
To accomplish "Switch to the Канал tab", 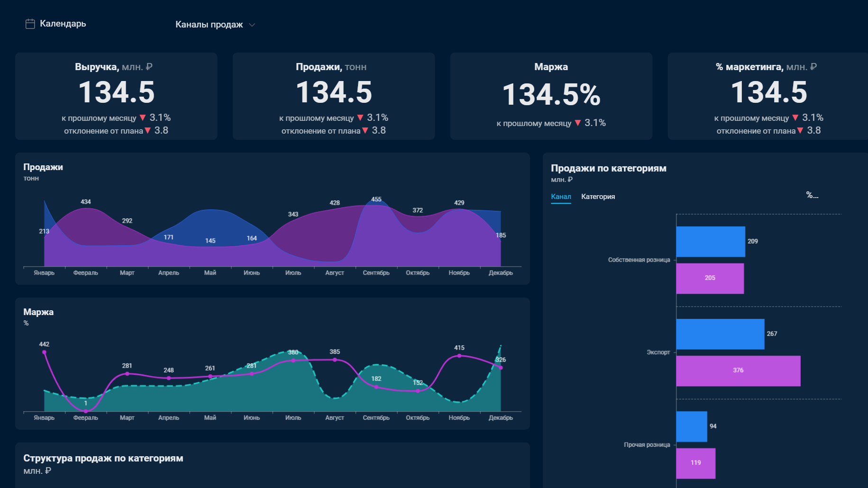I will [561, 197].
